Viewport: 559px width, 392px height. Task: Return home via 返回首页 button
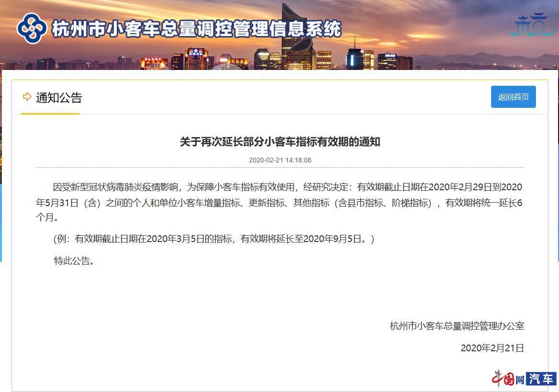(513, 97)
